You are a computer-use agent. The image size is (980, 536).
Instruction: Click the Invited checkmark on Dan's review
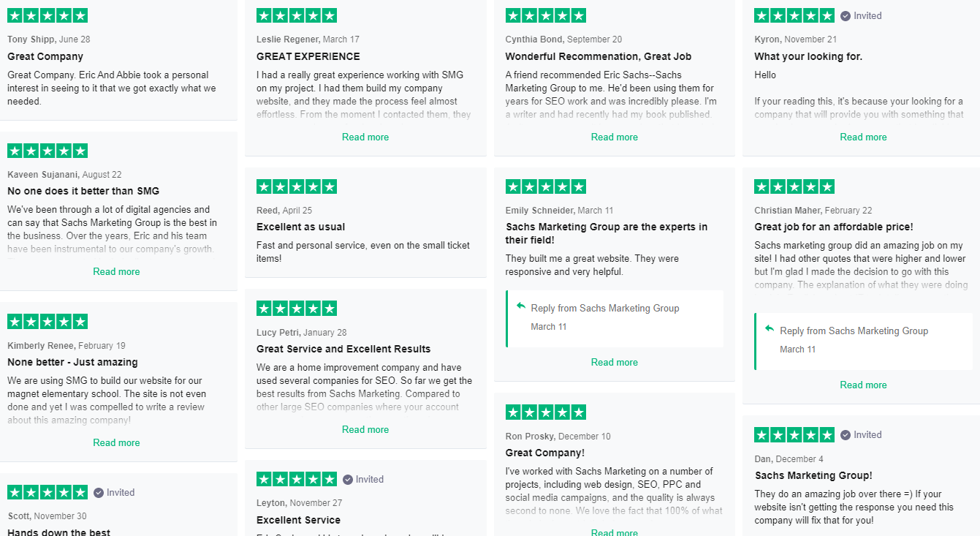pos(846,434)
